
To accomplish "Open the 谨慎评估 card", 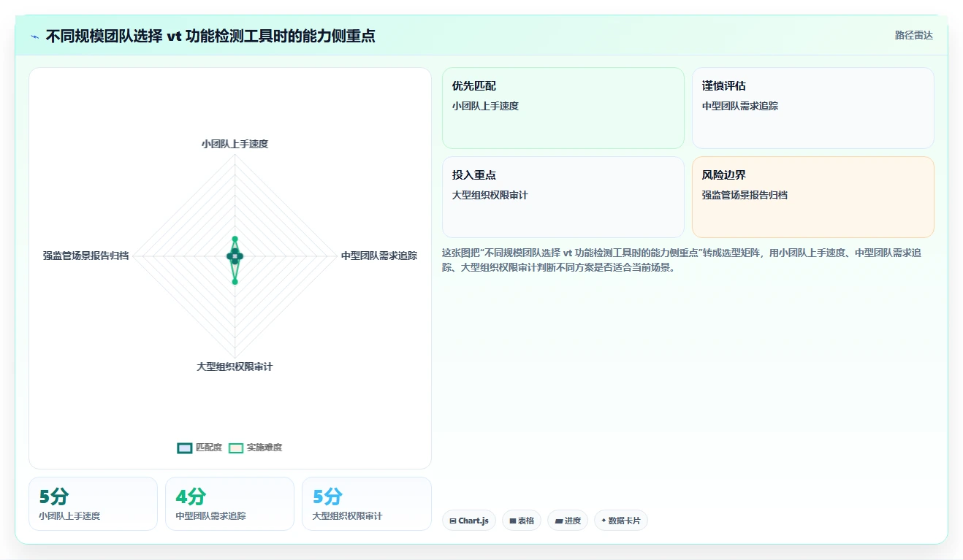I will click(813, 108).
